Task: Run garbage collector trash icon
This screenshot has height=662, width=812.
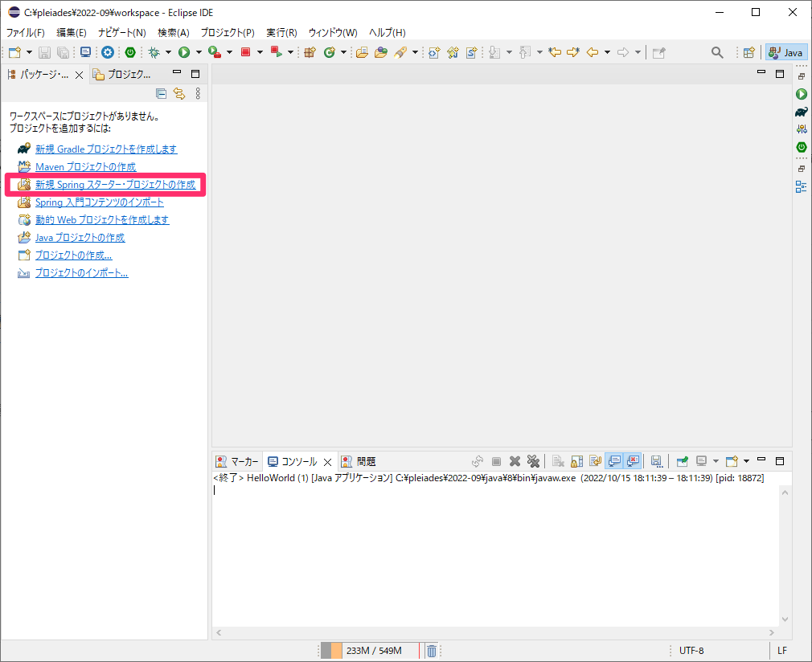Action: click(x=432, y=651)
